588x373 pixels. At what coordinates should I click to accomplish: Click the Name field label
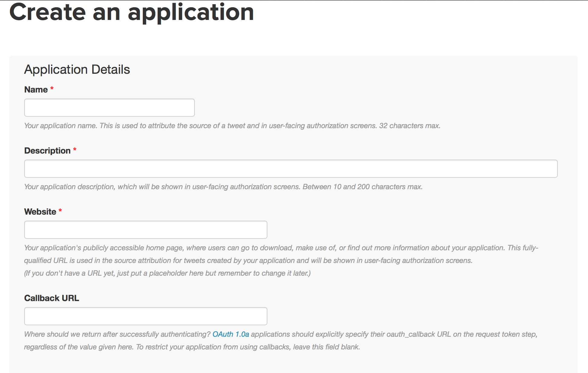coord(36,89)
